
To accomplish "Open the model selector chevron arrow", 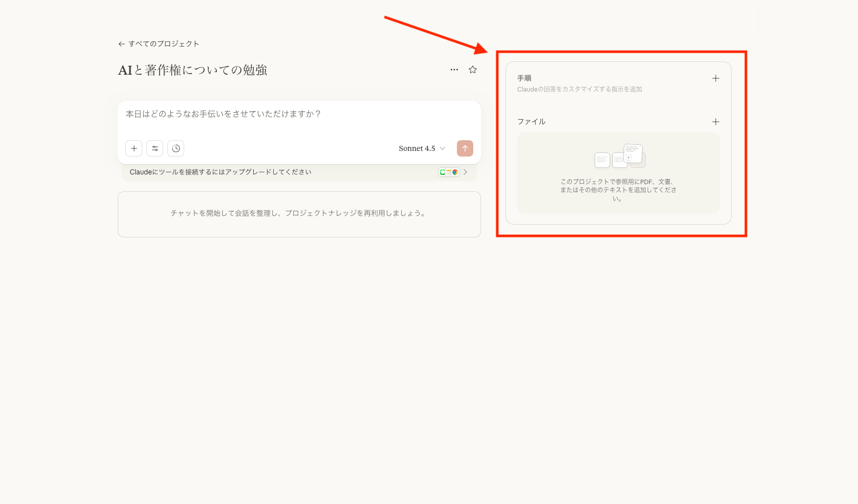I will (442, 148).
